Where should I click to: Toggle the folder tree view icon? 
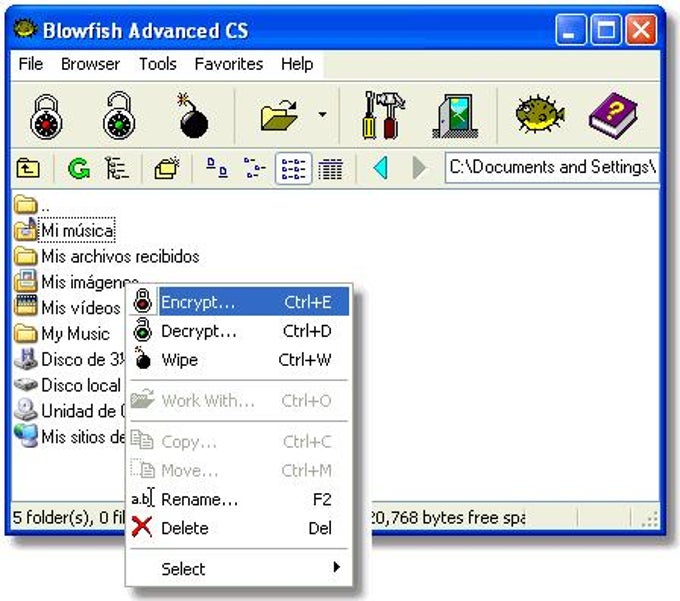[117, 168]
